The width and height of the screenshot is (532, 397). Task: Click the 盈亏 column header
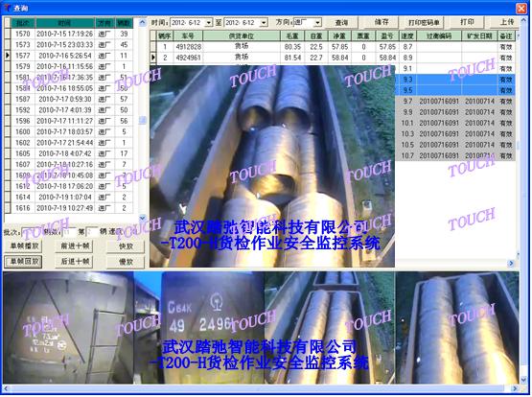click(387, 35)
